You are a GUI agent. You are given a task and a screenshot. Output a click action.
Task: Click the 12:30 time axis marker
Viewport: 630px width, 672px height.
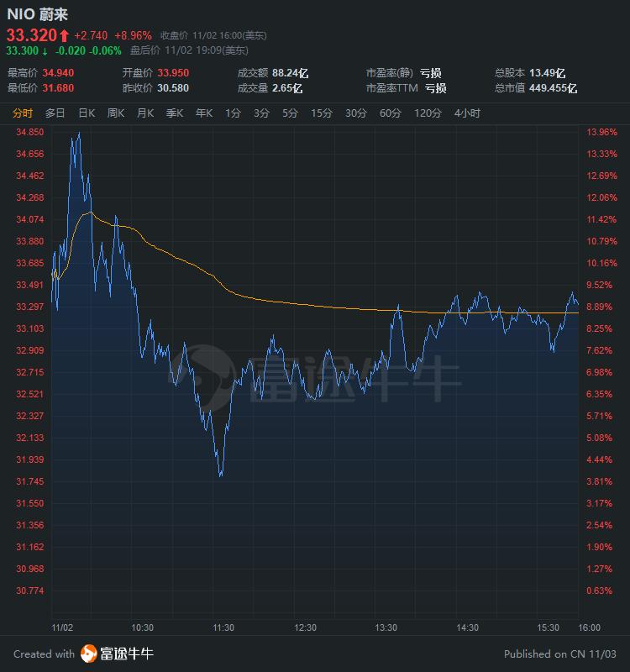click(305, 627)
